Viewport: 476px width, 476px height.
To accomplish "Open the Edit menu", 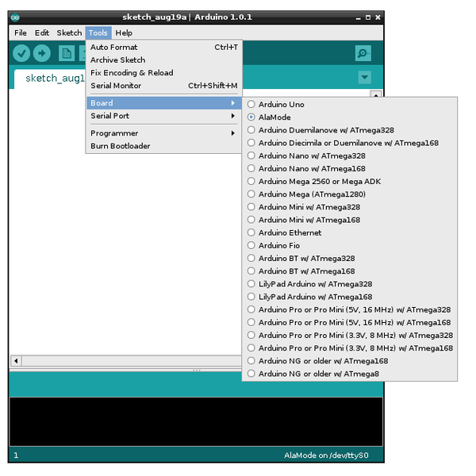I will [42, 33].
